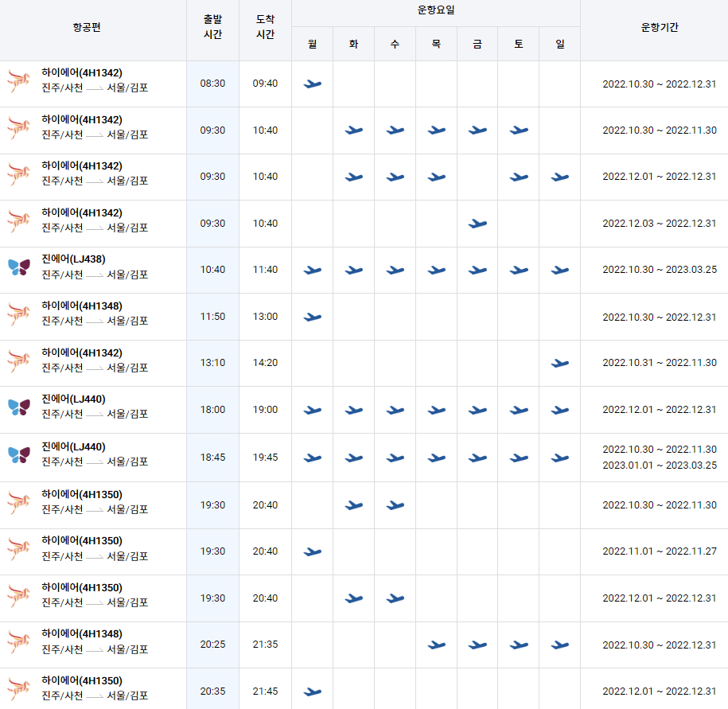Click the 2022.10.31 ~ 2022.11.30 period
Image resolution: width=728 pixels, height=709 pixels.
pos(660,363)
